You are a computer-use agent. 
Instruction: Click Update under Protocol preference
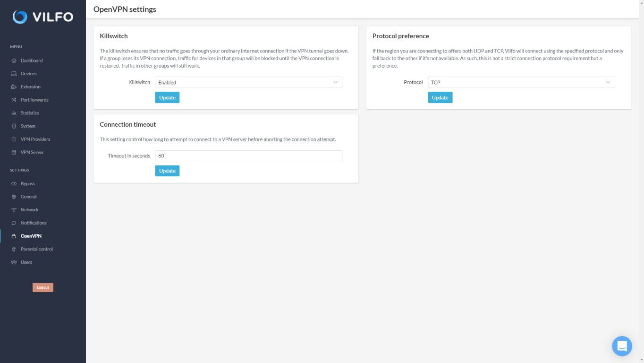click(440, 97)
